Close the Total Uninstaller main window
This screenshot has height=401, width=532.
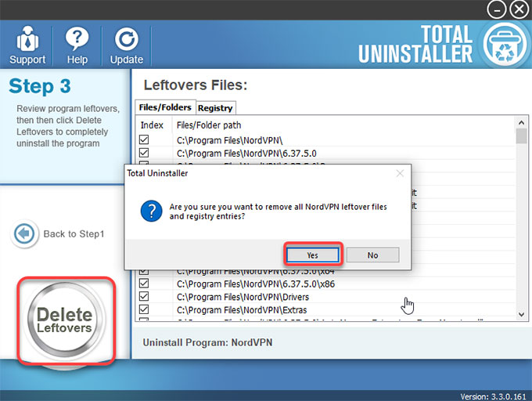coord(519,10)
